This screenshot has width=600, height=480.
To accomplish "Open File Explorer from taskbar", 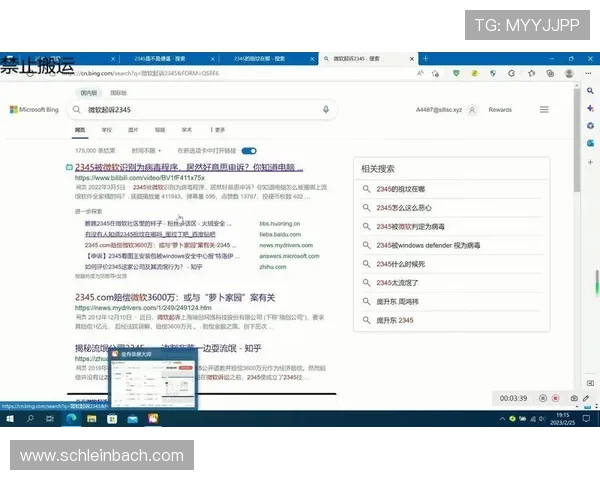I will 91,418.
